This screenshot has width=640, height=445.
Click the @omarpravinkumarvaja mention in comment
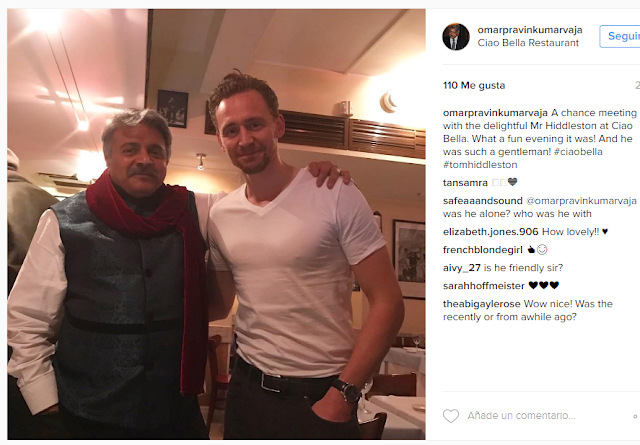pyautogui.click(x=581, y=201)
